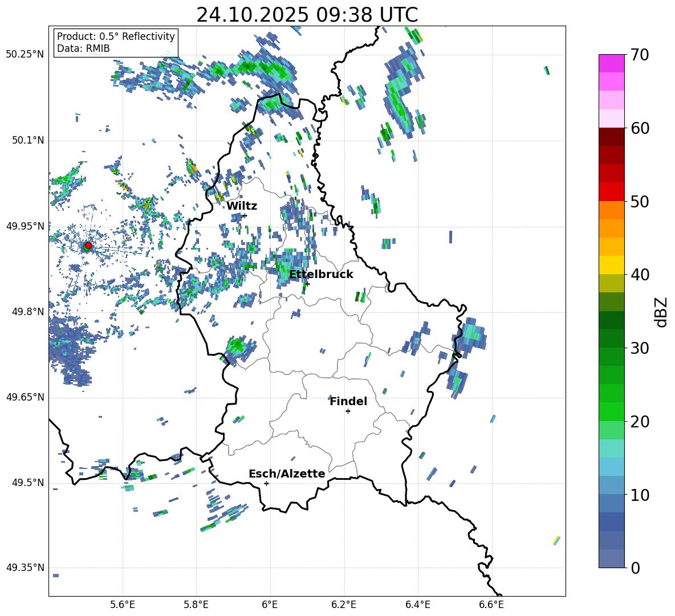
Task: Click the 5.8°E longitude tick label
Action: coord(196,605)
